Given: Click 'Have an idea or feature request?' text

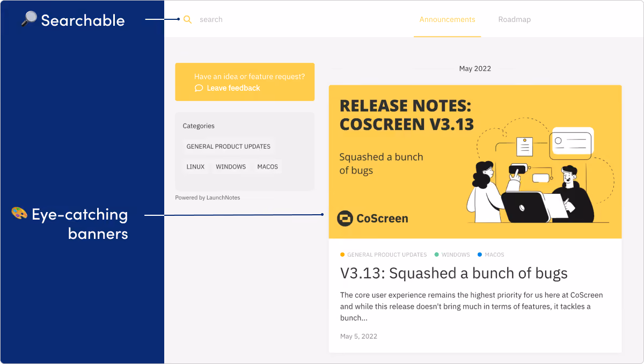Looking at the screenshot, I should [x=250, y=77].
